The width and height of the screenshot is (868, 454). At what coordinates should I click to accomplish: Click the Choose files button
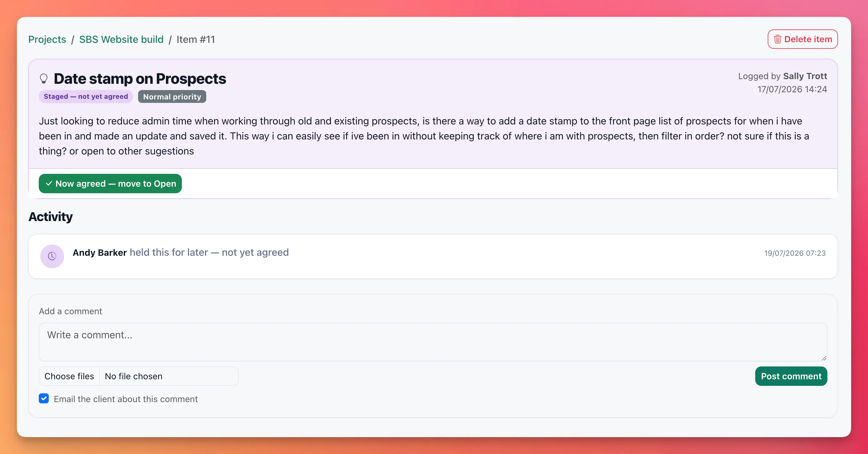point(69,376)
